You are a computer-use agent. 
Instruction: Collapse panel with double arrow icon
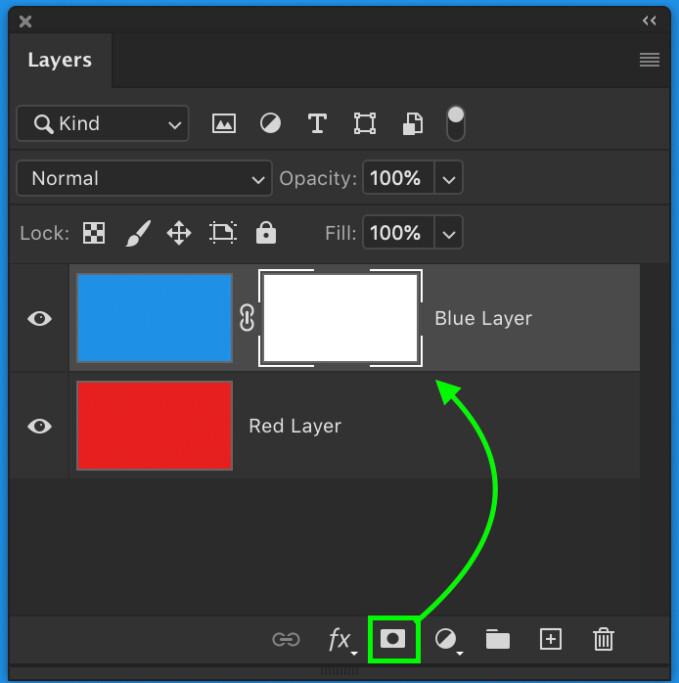[x=649, y=20]
